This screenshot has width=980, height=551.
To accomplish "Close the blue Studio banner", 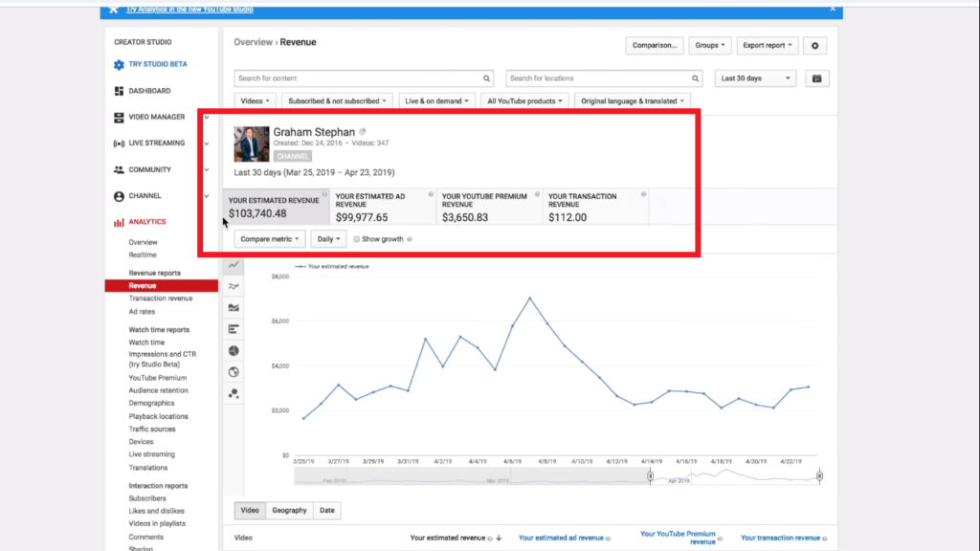I will (x=833, y=9).
